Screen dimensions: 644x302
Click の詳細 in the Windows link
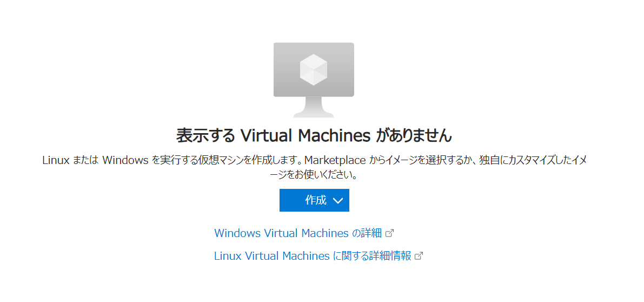(x=367, y=233)
